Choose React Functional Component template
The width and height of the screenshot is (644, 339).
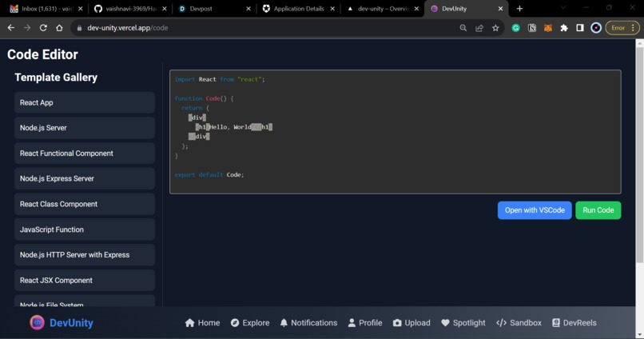(x=85, y=154)
